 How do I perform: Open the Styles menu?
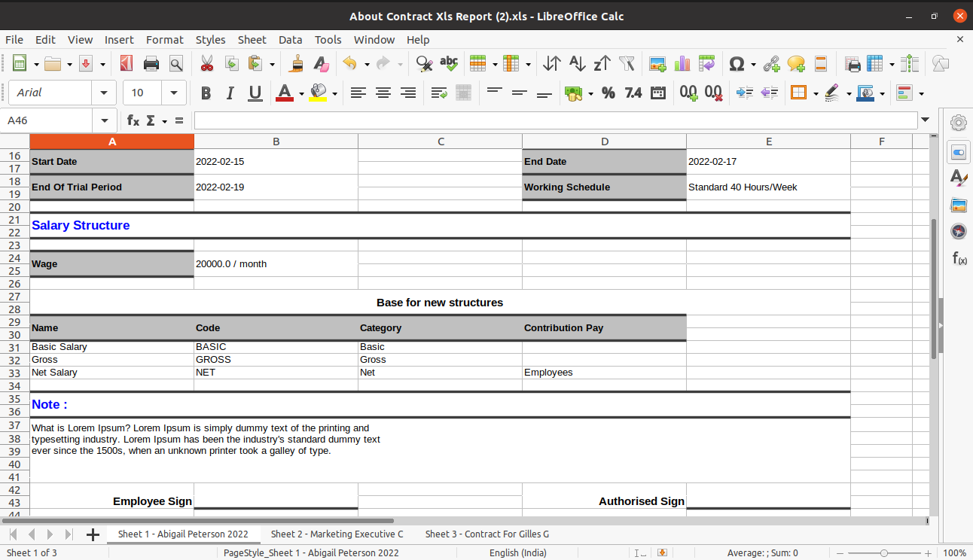click(x=210, y=40)
